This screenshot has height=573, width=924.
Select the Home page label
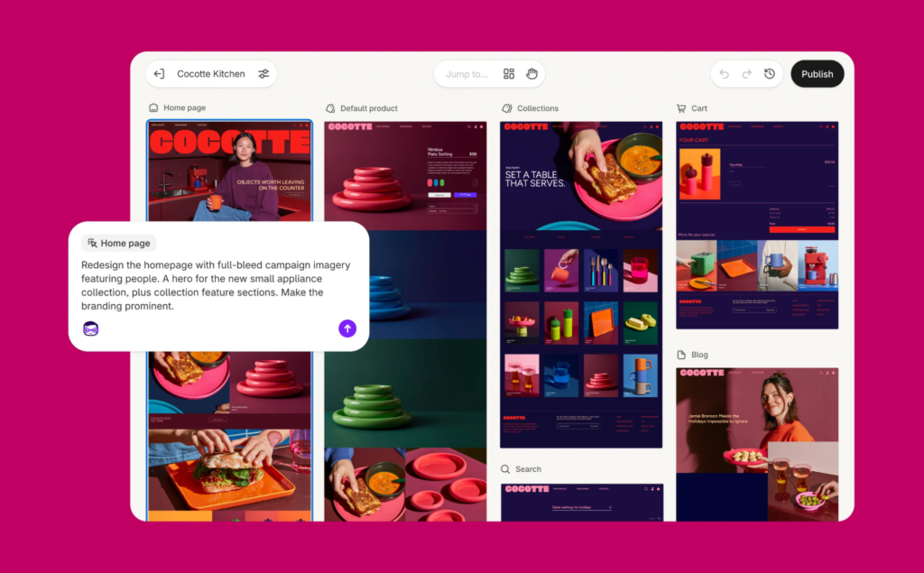tap(184, 108)
